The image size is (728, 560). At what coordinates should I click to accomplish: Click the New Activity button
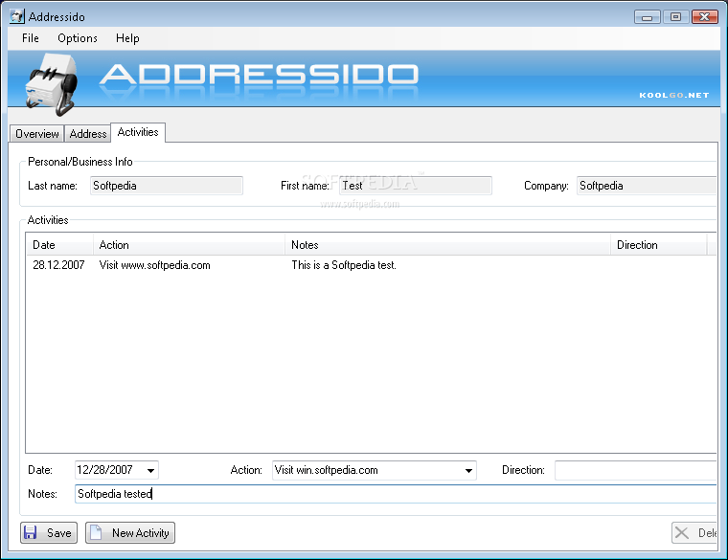coord(130,532)
